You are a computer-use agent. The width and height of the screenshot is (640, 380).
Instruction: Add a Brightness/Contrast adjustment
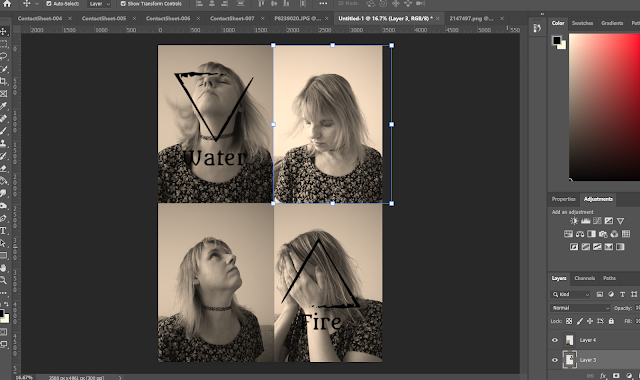click(574, 221)
